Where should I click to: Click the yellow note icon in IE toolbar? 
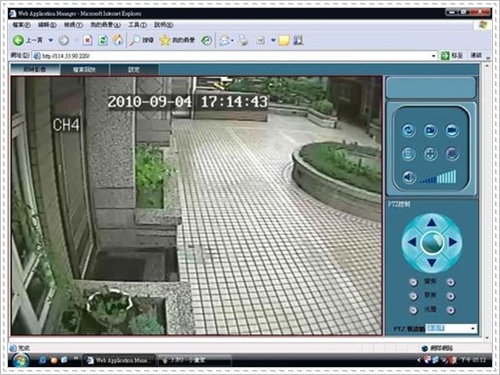[x=284, y=40]
